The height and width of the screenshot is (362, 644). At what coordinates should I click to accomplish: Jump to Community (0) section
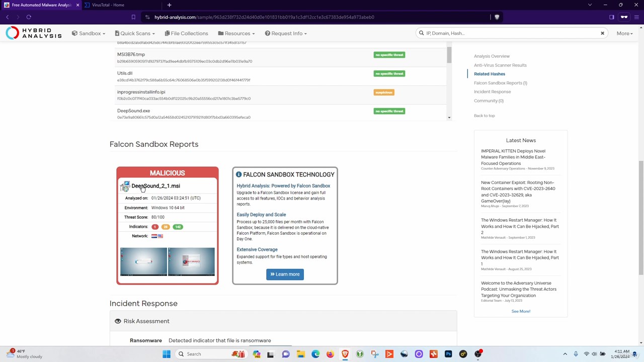coord(489,101)
